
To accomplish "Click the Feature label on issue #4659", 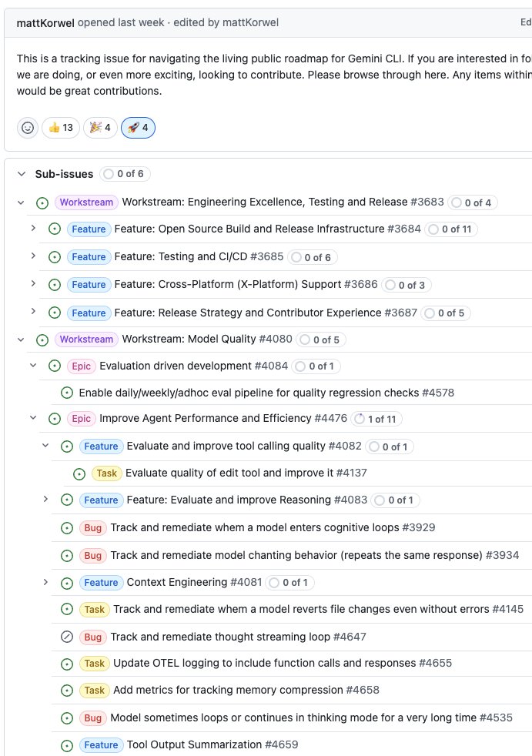I will tap(101, 745).
